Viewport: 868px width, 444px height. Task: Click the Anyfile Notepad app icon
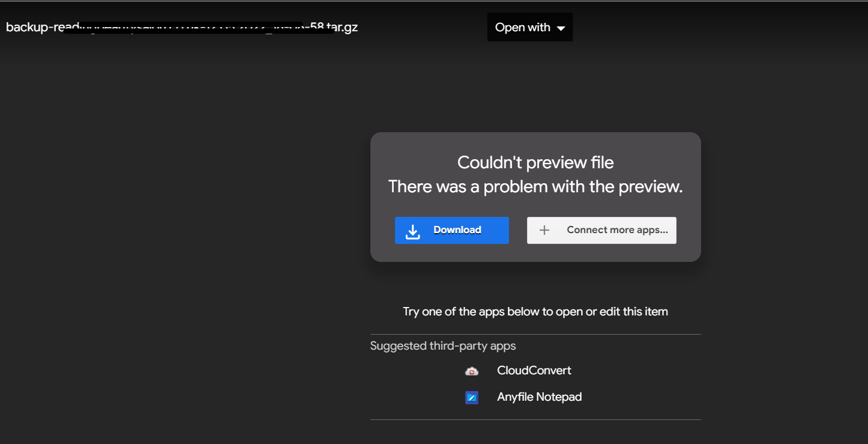pos(472,398)
